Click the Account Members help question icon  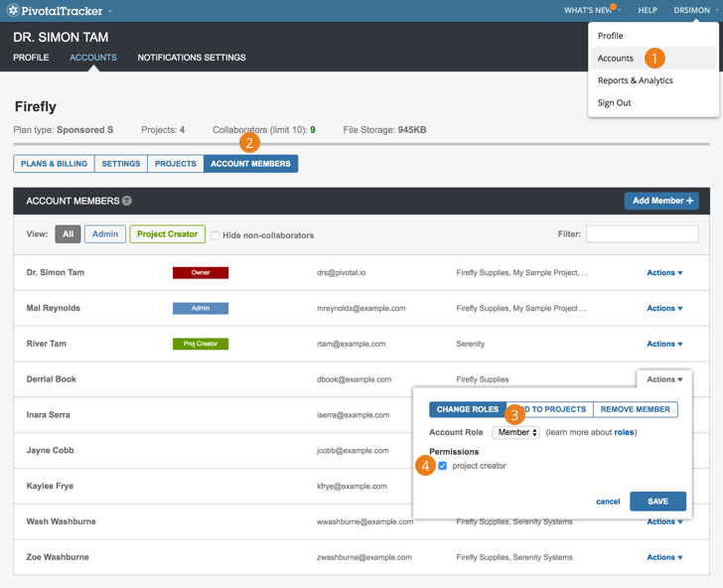[127, 201]
